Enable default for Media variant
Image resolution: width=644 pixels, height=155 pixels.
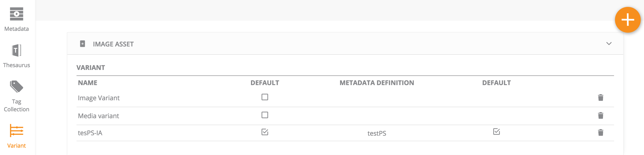pyautogui.click(x=265, y=115)
